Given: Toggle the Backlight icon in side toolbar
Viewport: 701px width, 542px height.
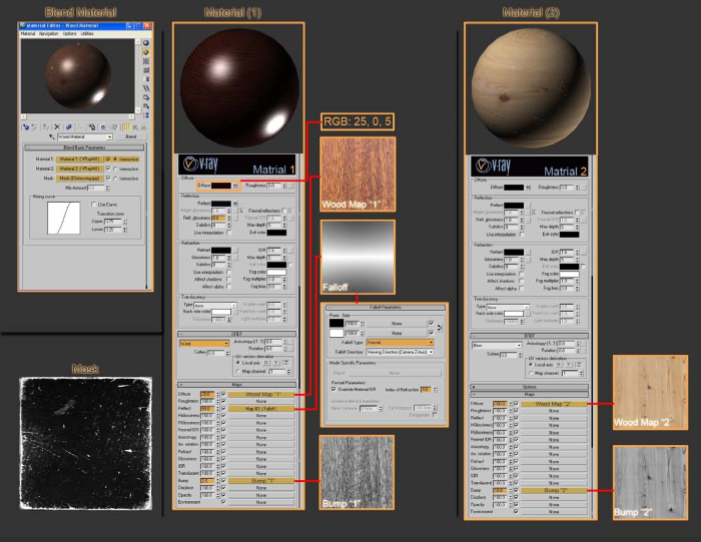Looking at the screenshot, I should (146, 52).
